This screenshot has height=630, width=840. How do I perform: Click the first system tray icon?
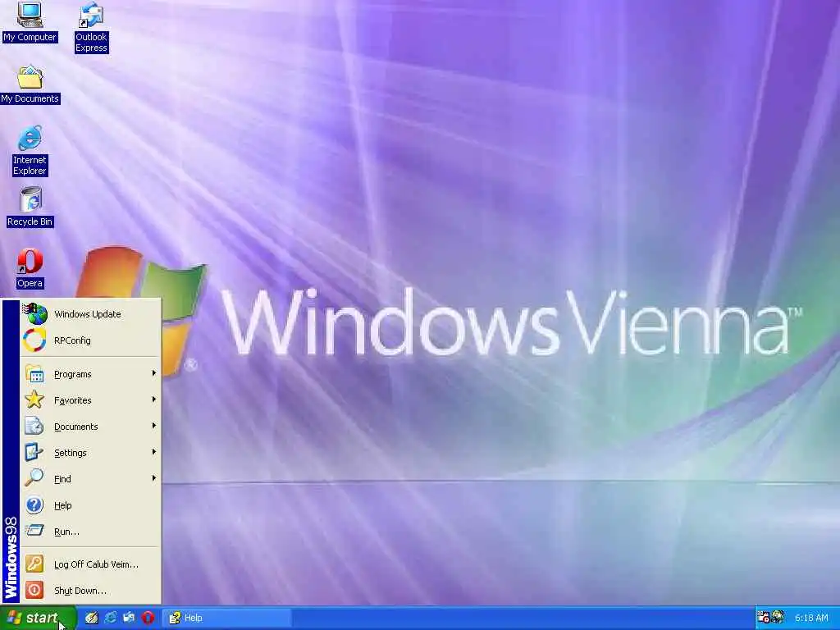tap(764, 617)
